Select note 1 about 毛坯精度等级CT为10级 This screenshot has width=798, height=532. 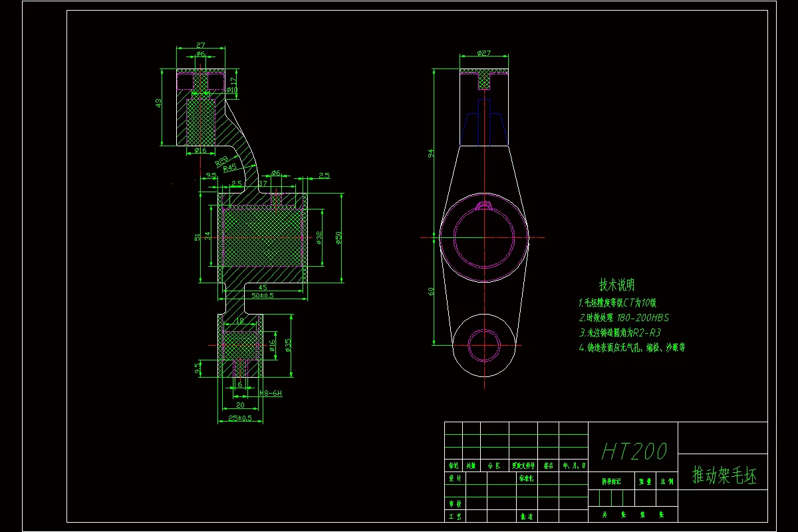(617, 303)
